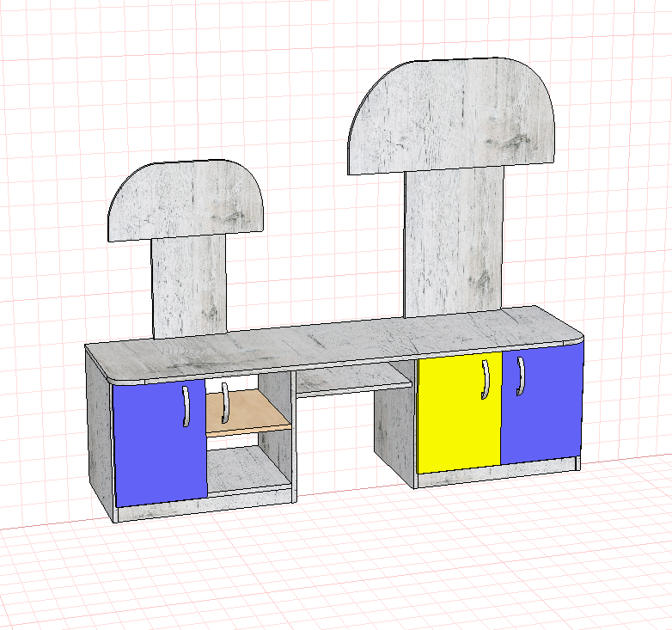Select the short vertical back panel on the left
The width and height of the screenshot is (672, 630).
(188, 287)
